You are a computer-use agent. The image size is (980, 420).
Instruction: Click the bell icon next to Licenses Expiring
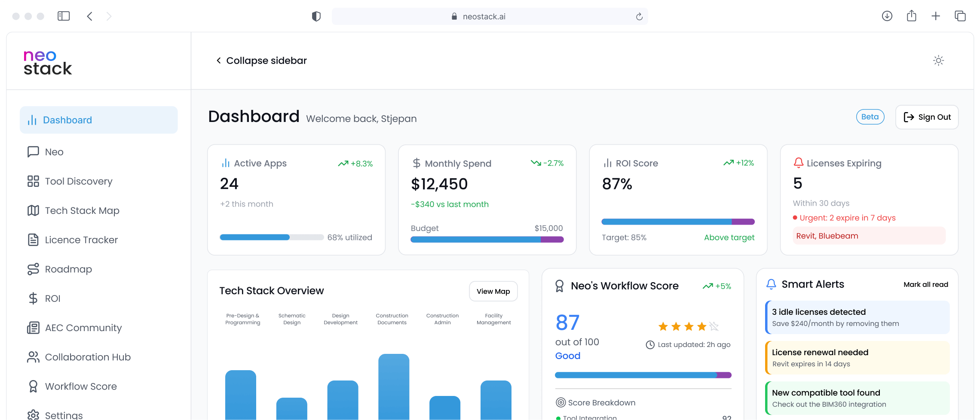[799, 163]
